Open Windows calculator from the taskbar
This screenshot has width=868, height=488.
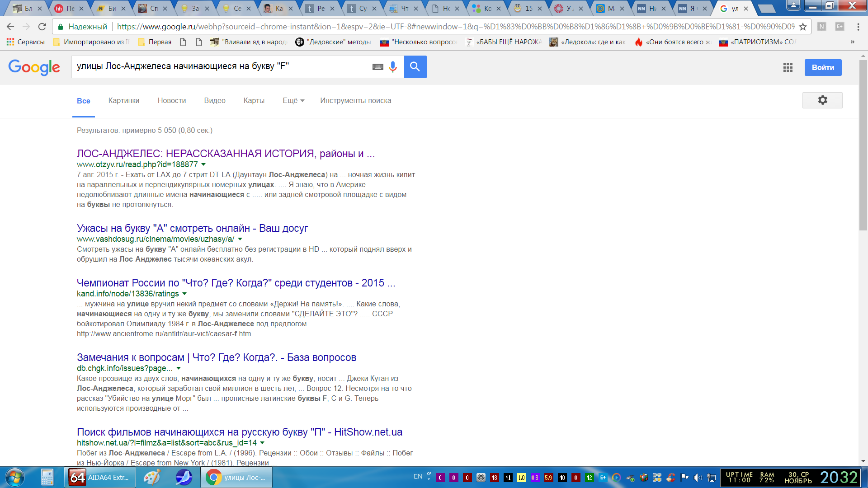[47, 477]
